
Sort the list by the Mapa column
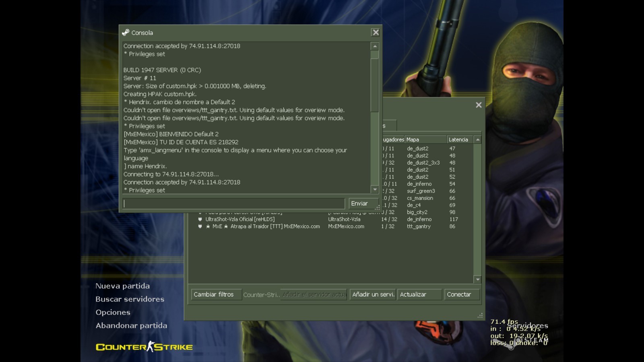click(426, 140)
